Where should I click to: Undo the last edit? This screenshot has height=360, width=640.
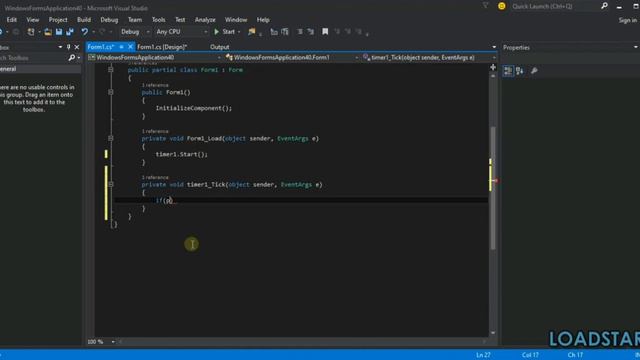(x=84, y=32)
